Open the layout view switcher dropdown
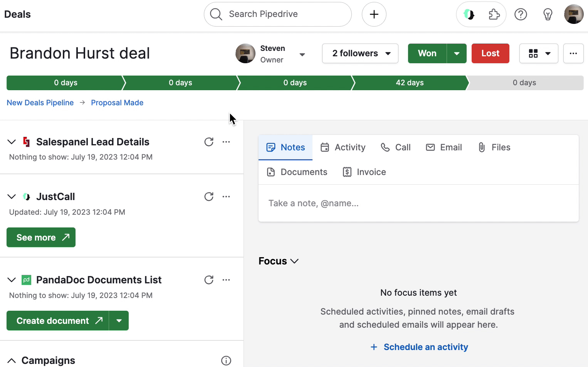This screenshot has width=588, height=367. [x=539, y=53]
